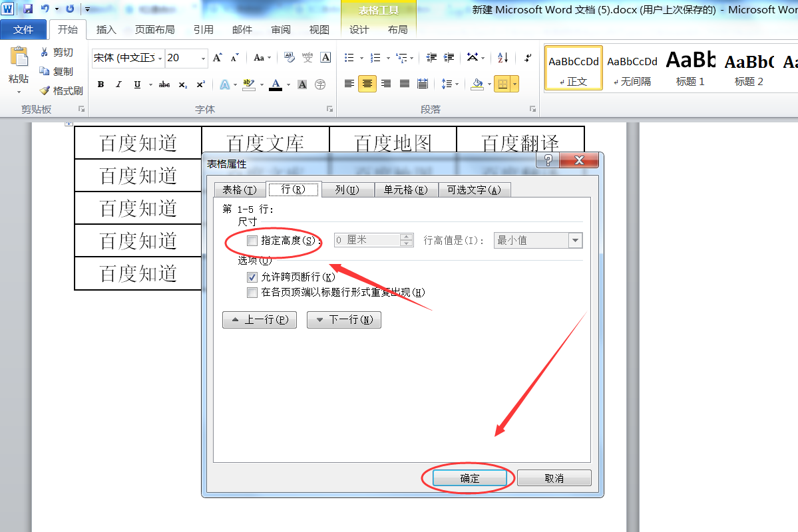Click the 下一行(N) button
Viewport: 798px width, 532px height.
(x=344, y=319)
